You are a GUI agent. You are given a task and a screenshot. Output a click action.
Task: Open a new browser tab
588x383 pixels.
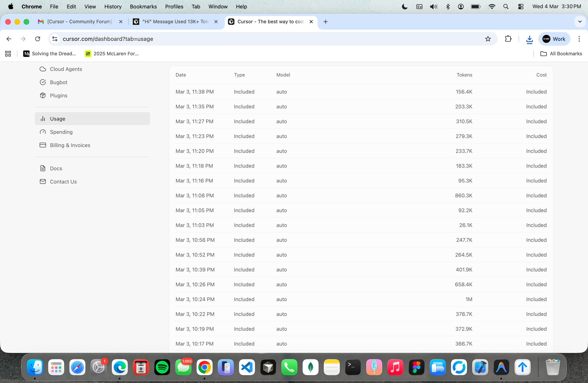(x=326, y=21)
